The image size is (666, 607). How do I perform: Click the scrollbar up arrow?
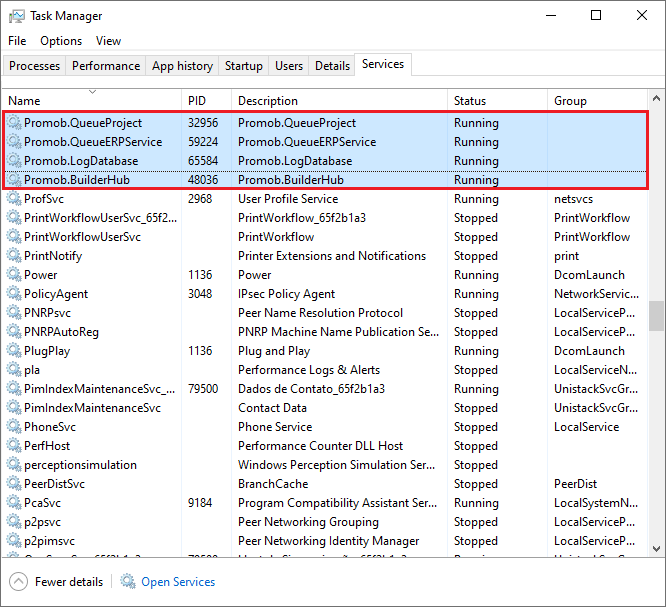coord(656,98)
